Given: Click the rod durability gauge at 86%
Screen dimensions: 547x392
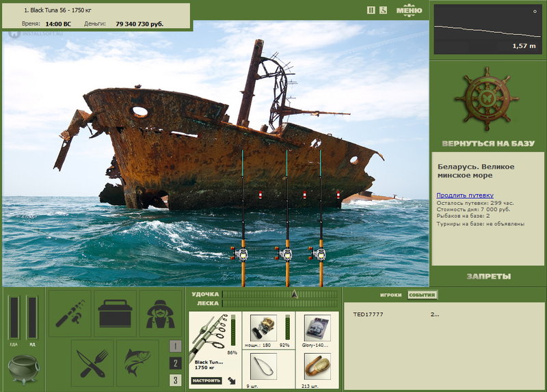Looking at the screenshot, I should [233, 331].
